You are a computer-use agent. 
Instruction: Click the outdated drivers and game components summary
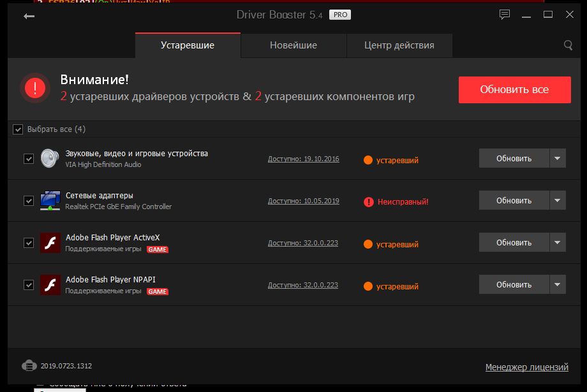tap(237, 96)
